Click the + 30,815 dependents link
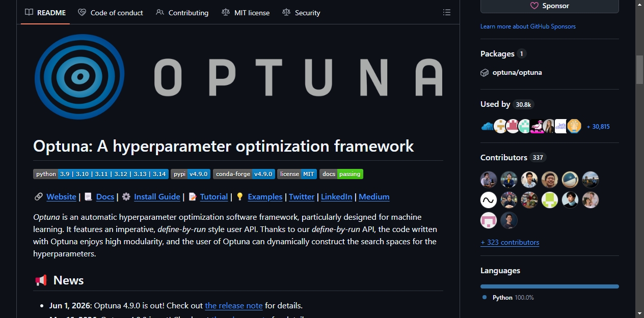Viewport: 644px width, 318px height. tap(598, 126)
